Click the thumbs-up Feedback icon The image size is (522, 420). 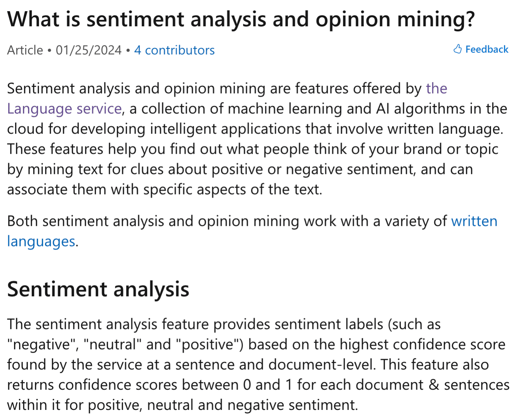(457, 49)
